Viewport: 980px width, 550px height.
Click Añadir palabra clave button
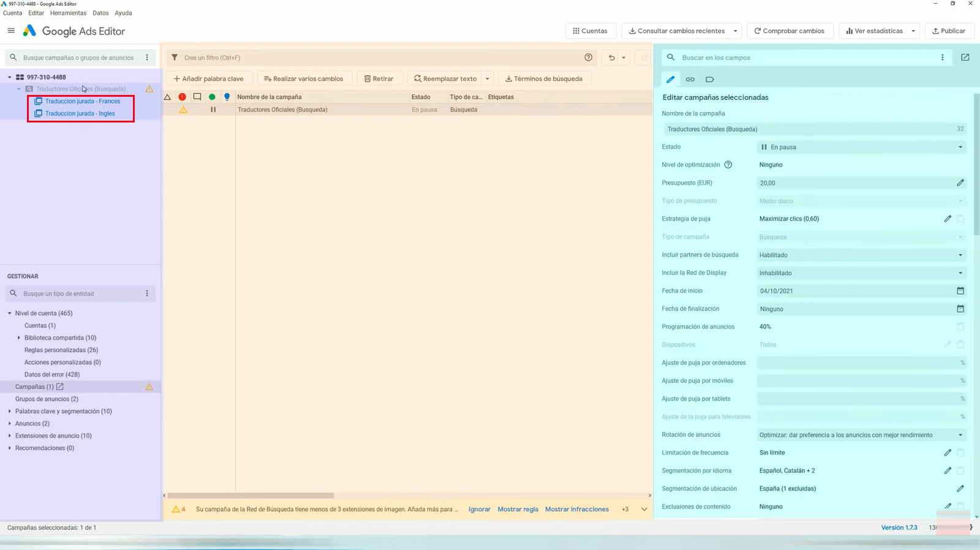(208, 78)
